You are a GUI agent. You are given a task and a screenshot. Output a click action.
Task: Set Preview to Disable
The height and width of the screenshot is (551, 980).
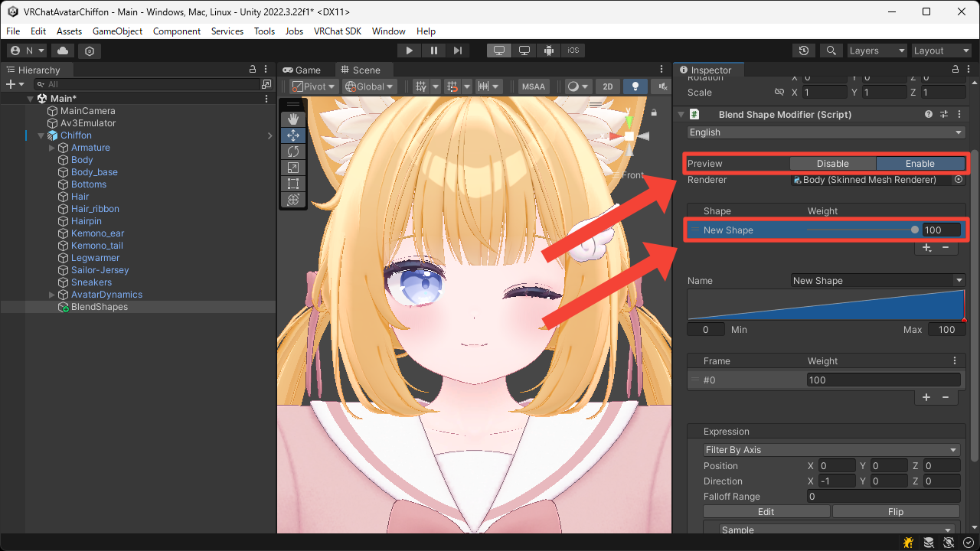(832, 163)
